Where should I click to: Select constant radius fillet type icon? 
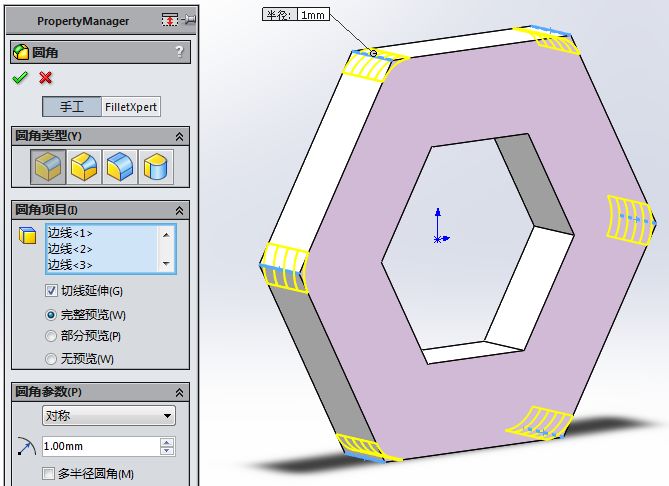point(48,167)
